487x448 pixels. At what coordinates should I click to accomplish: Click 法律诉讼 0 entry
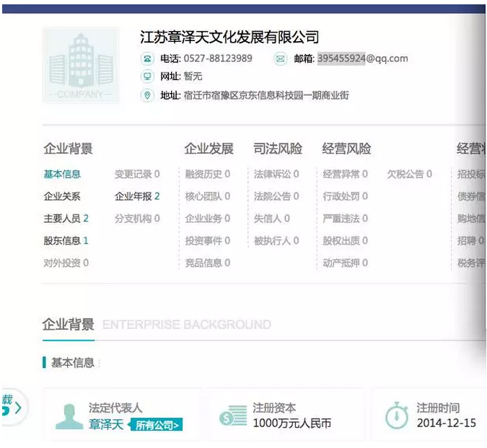(276, 174)
